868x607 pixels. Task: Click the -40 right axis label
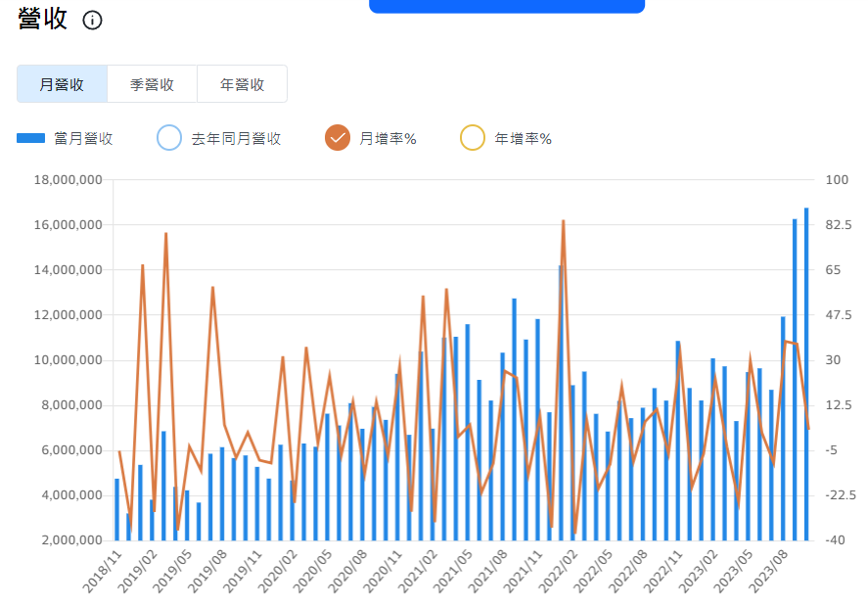pos(838,540)
